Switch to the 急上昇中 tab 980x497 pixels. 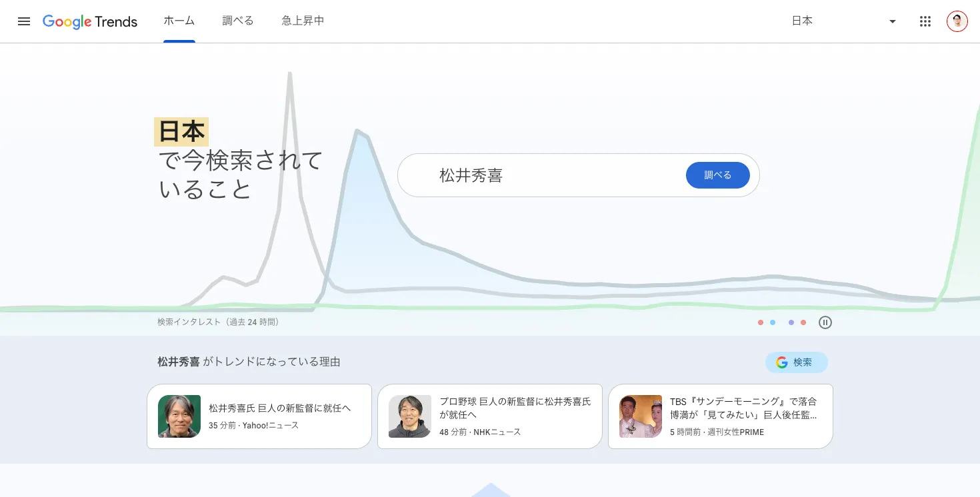(303, 21)
